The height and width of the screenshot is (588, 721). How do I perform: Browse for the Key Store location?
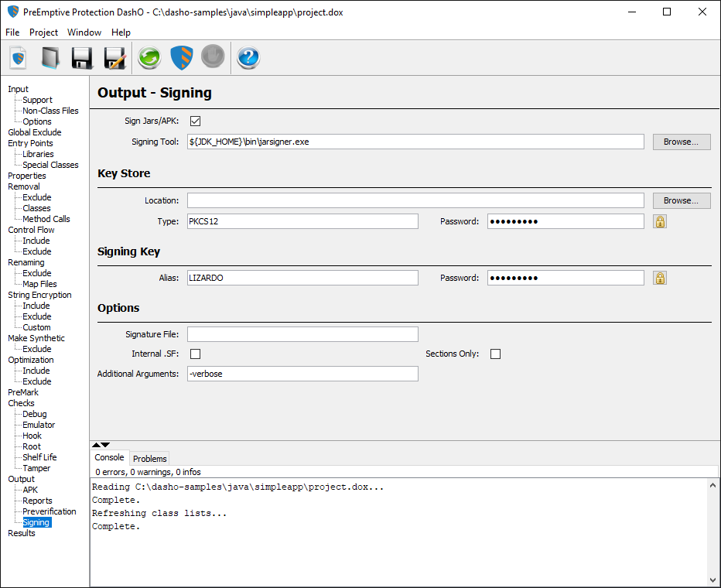pyautogui.click(x=682, y=201)
